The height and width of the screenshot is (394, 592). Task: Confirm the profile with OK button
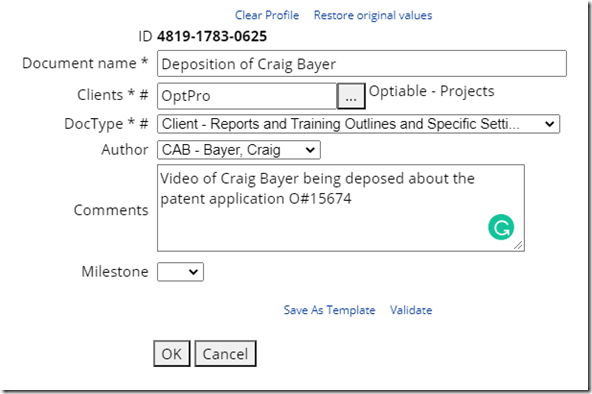coord(172,354)
